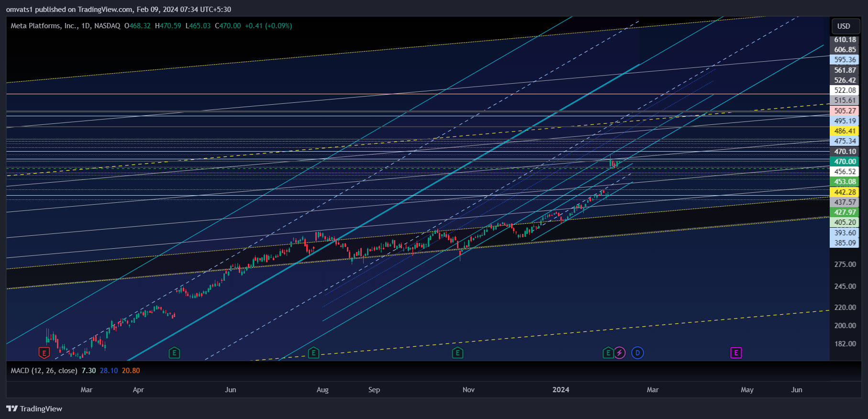Click the 385.09 price label
This screenshot has height=419, width=868.
[845, 243]
